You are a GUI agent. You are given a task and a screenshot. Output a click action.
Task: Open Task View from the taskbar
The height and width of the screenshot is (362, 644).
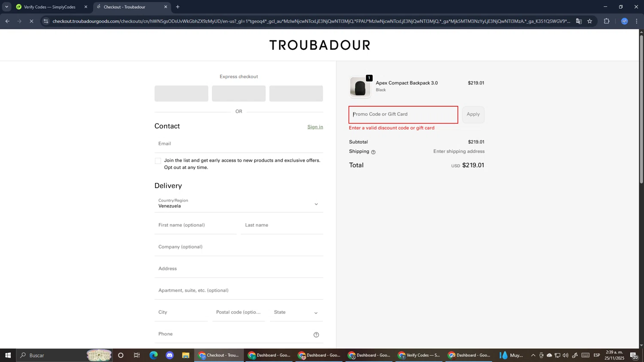pyautogui.click(x=137, y=355)
